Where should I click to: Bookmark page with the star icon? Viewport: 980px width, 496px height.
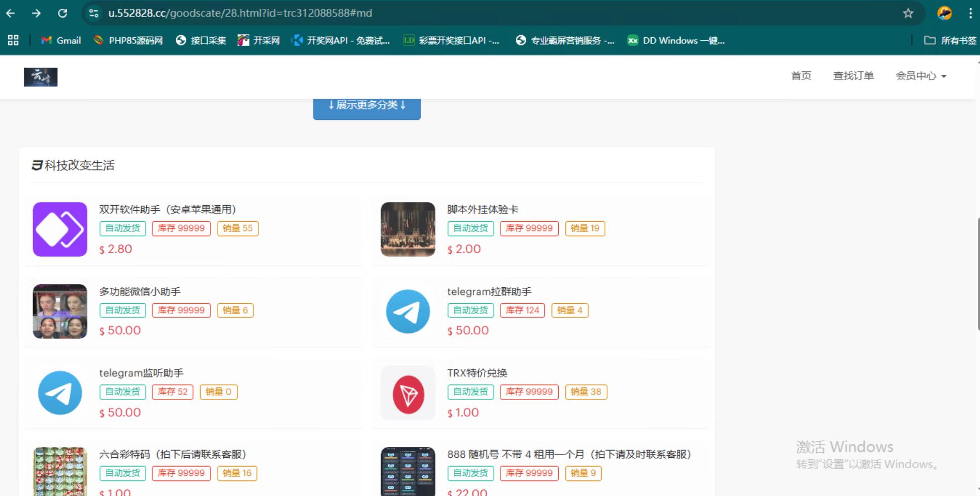click(x=908, y=13)
